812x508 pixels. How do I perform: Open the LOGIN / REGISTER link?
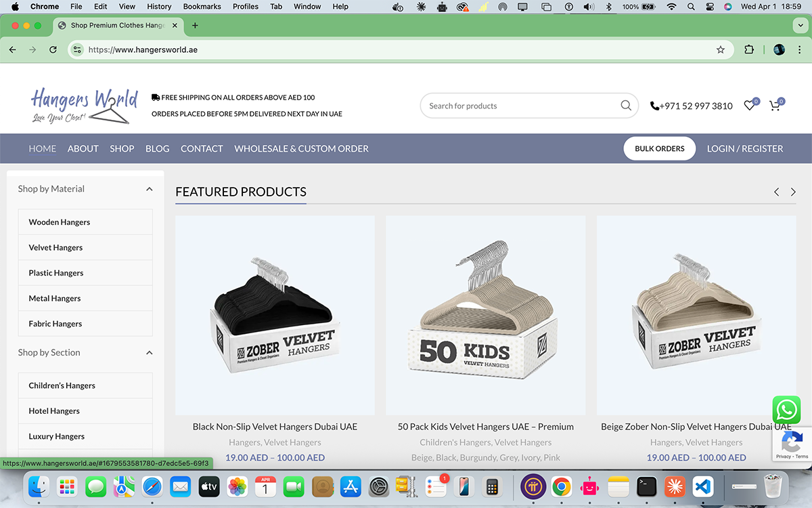(745, 148)
